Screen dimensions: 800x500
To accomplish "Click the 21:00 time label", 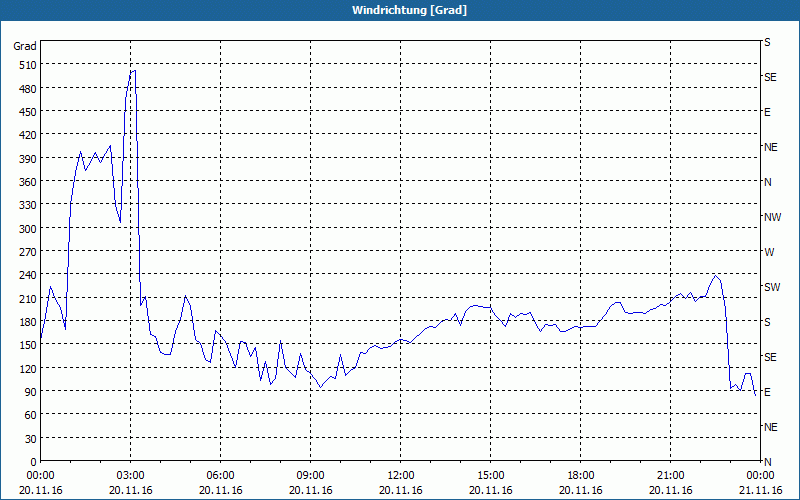I will point(670,476).
